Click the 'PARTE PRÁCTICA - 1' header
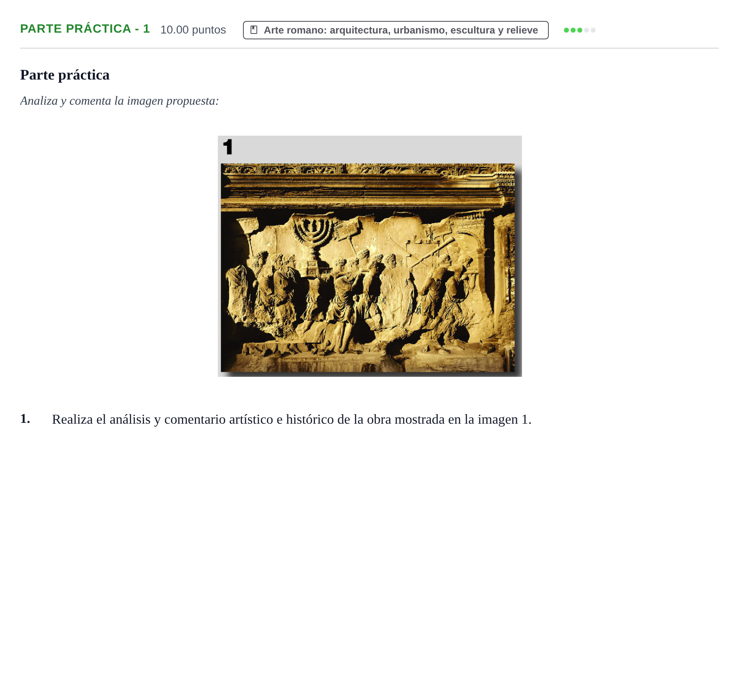 point(85,28)
